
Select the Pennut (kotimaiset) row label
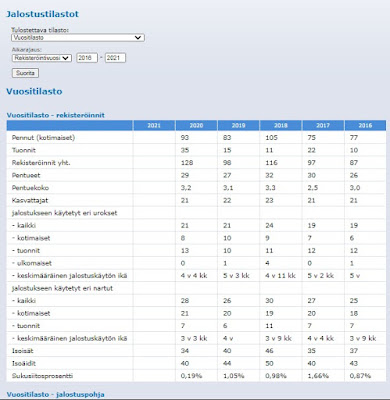tap(43, 138)
